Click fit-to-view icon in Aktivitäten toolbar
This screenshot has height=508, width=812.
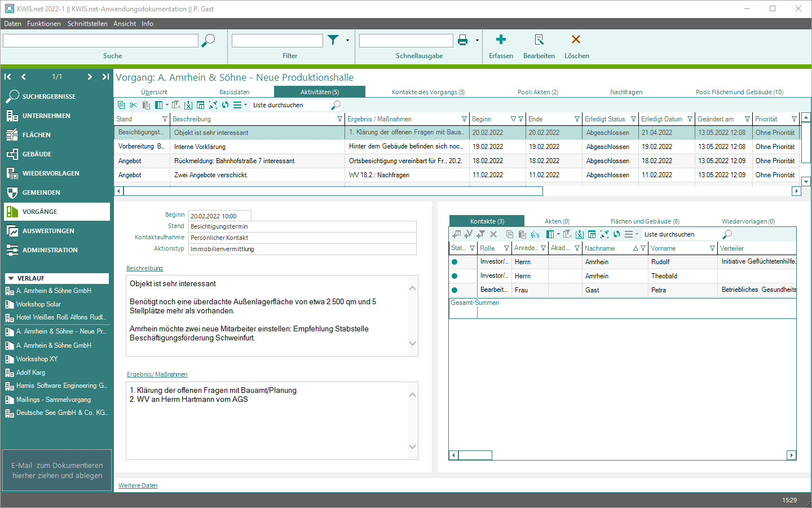[x=213, y=105]
